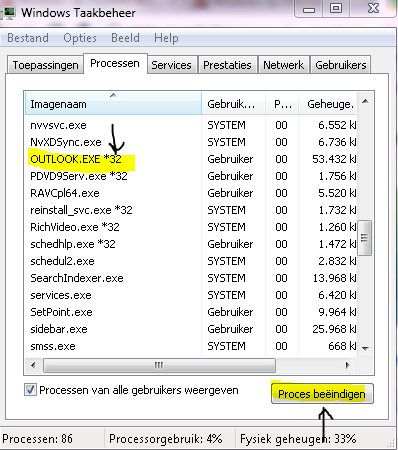Screen dimensions: 398x450
Task: Click the horizontal scrollbar thumb
Action: point(159,366)
